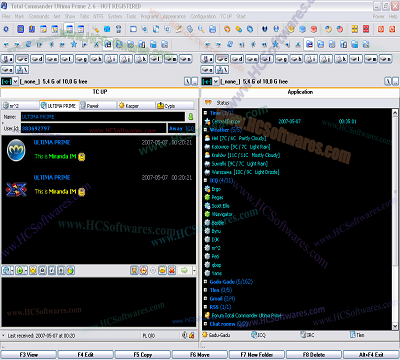Click the star favorites icon in left navigation toolbar
The image size is (400, 360).
74,44
